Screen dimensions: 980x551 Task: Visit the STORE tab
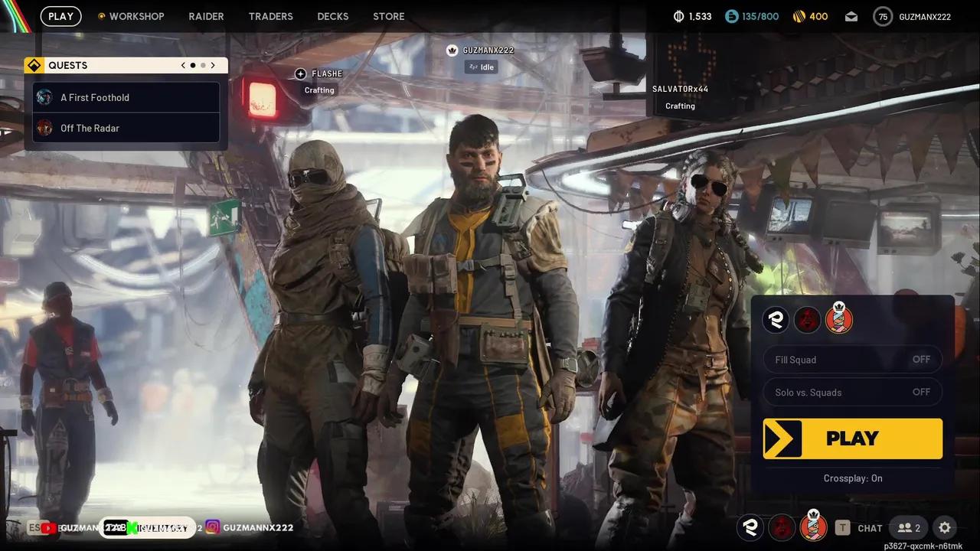coord(389,16)
